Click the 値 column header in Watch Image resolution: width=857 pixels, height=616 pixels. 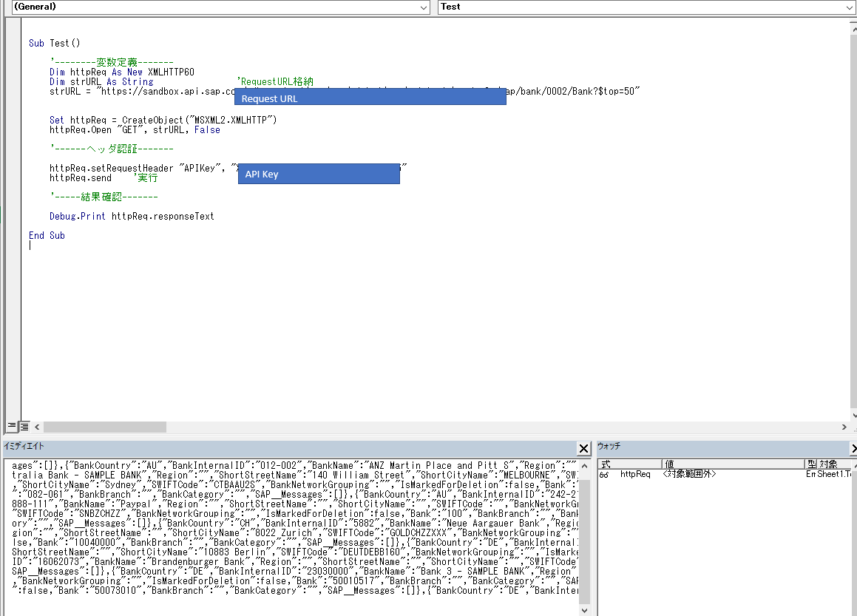(733, 464)
